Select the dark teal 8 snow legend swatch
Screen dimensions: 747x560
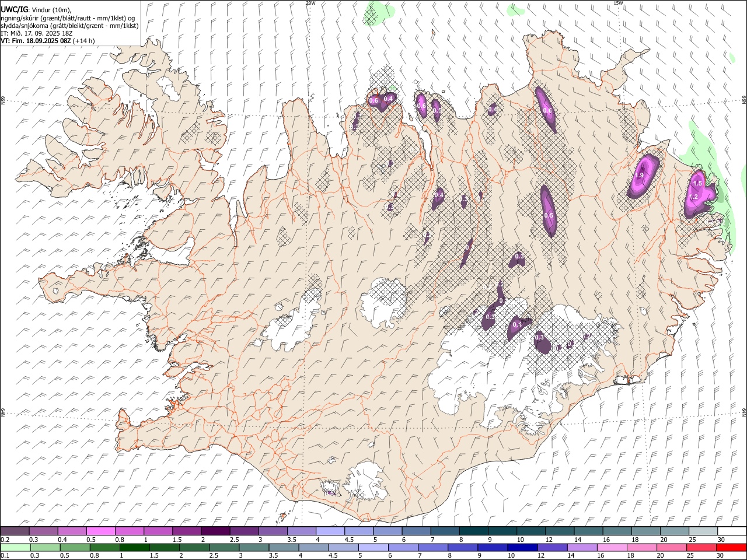(x=473, y=531)
